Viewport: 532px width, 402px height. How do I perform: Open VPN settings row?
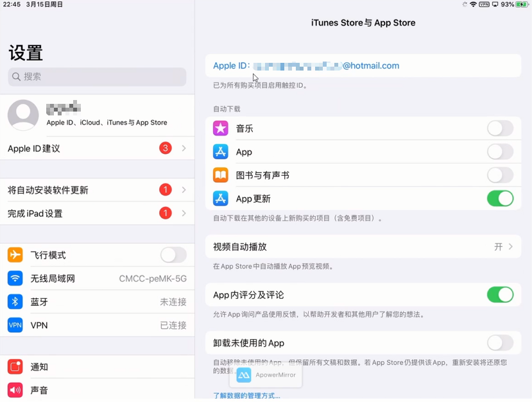98,325
